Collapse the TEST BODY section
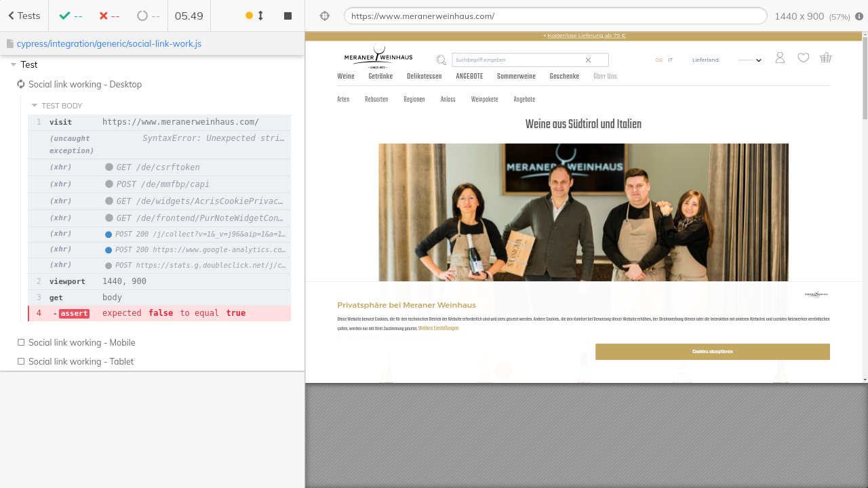The height and width of the screenshot is (488, 868). [x=35, y=106]
